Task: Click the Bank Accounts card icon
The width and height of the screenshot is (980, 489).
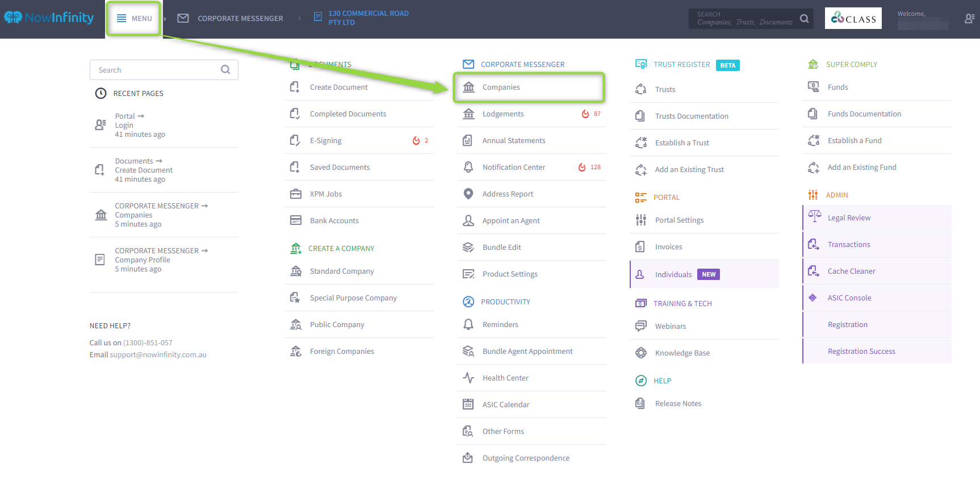Action: (x=295, y=220)
